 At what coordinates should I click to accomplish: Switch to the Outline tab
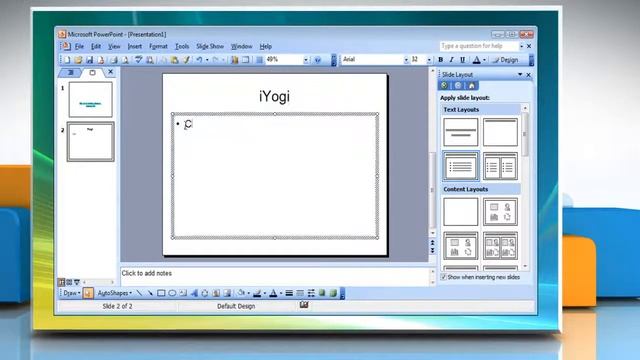click(x=71, y=73)
